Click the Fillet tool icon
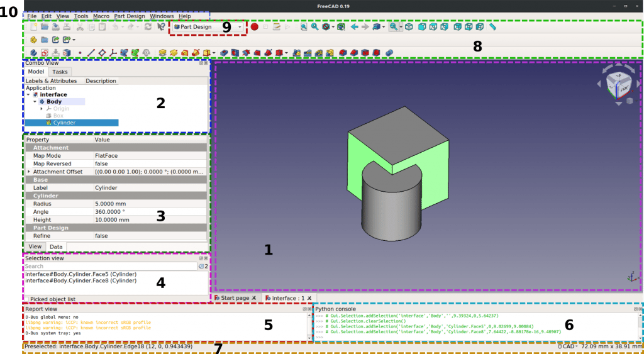The width and height of the screenshot is (644, 354). coord(343,53)
